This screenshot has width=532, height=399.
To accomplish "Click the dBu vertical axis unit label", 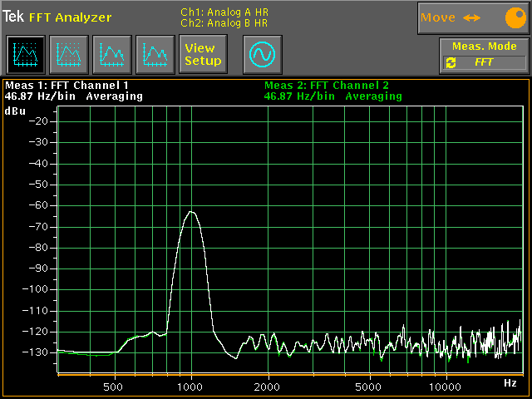I will 15,111.
